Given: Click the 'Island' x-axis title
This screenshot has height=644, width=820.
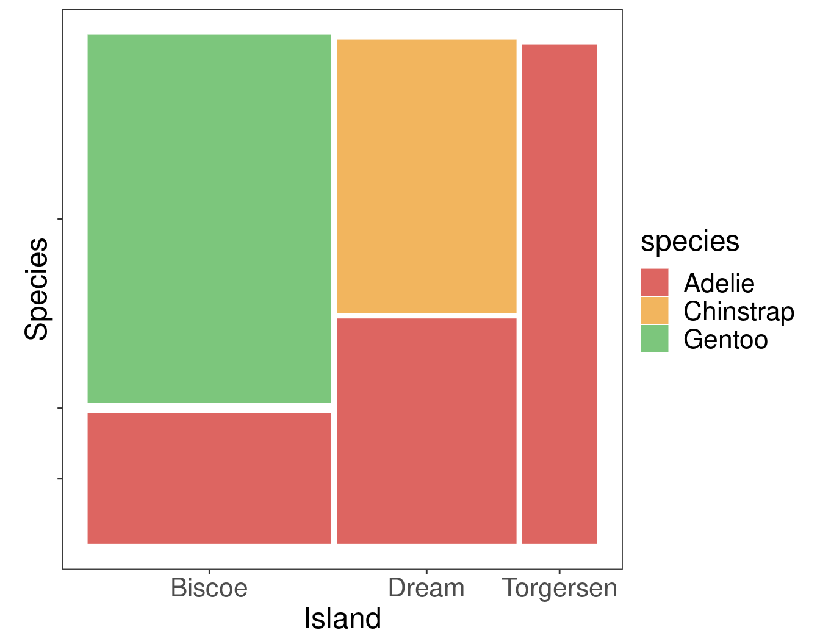Looking at the screenshot, I should pos(342,618).
